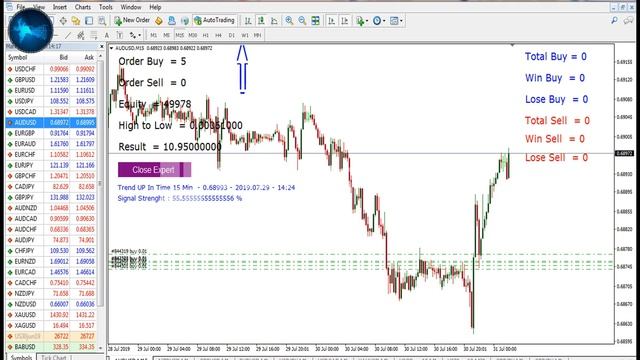Viewport: 640px width, 360px height.
Task: Tile chart windows with the grid icon
Action: point(316,20)
